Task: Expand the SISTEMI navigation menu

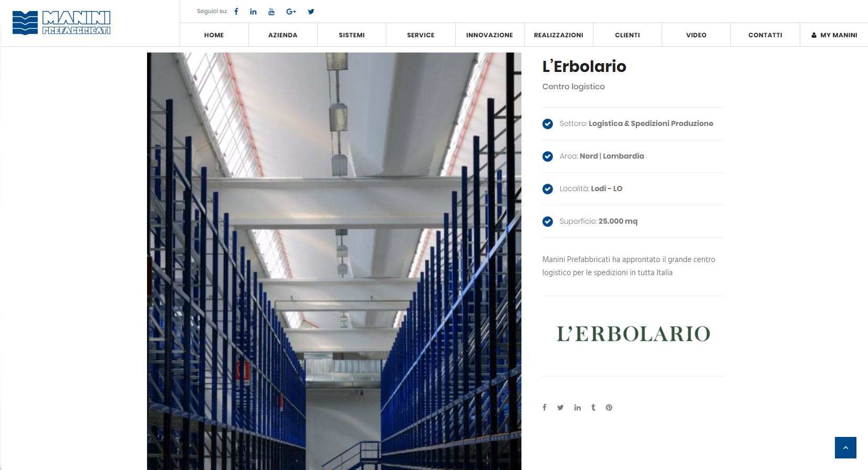Action: point(351,35)
